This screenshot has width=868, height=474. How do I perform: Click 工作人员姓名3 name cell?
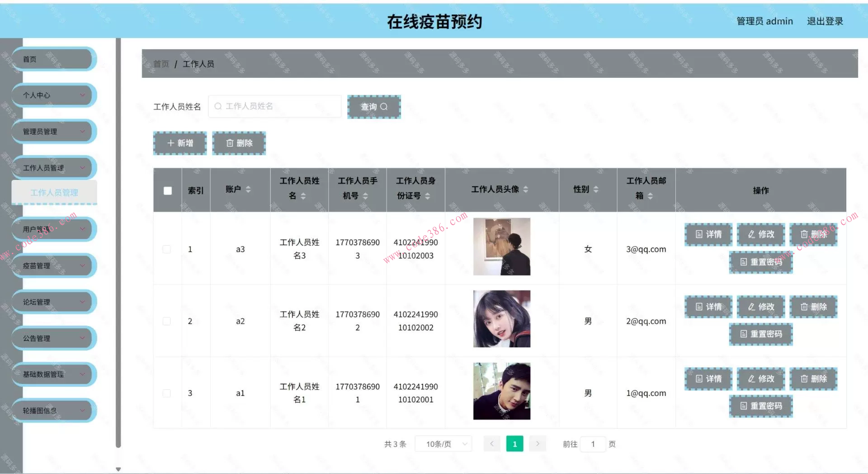click(299, 249)
